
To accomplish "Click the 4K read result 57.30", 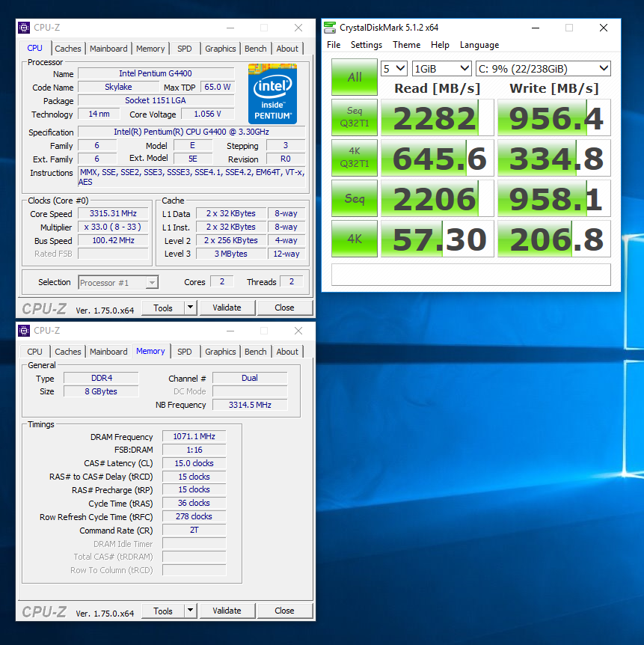I will (437, 239).
